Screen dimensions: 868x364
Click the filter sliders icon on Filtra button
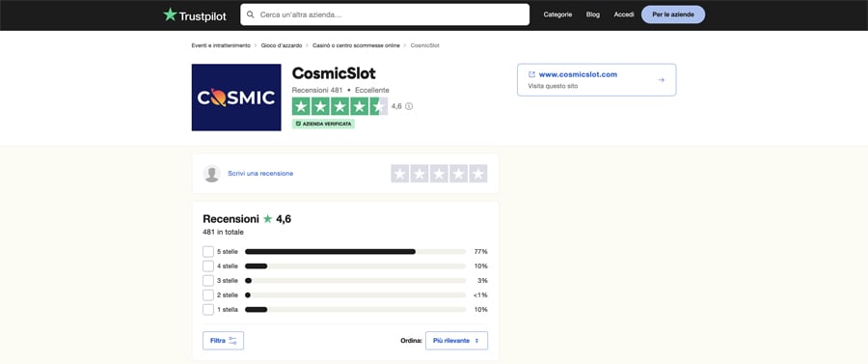point(232,341)
